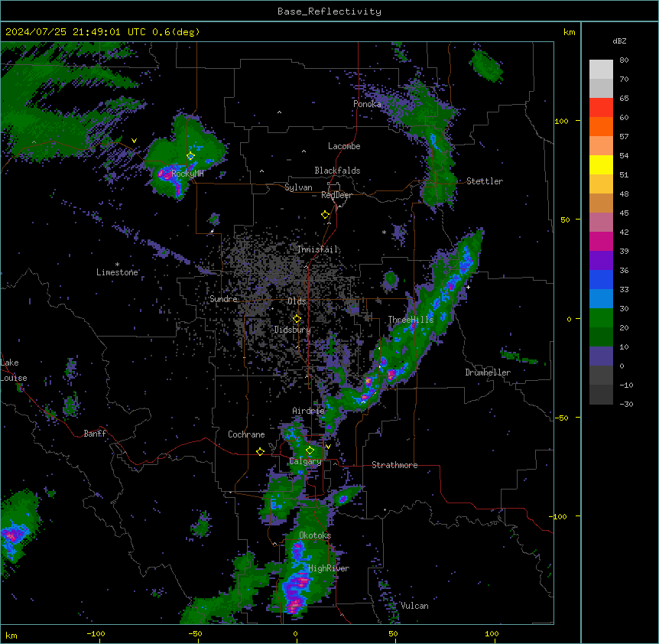Viewport: 659px width, 644px height.
Task: Pick the bright green swatch in dBZ legend
Action: 601,318
